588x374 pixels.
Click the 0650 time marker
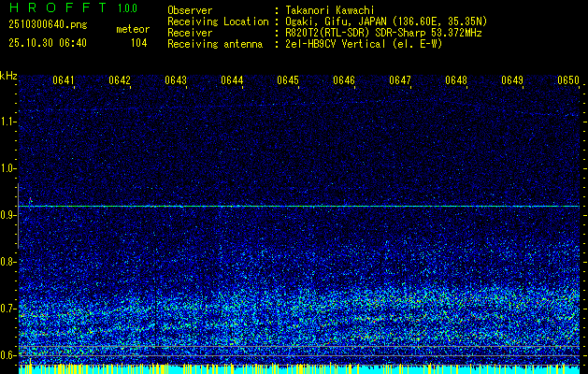568,80
